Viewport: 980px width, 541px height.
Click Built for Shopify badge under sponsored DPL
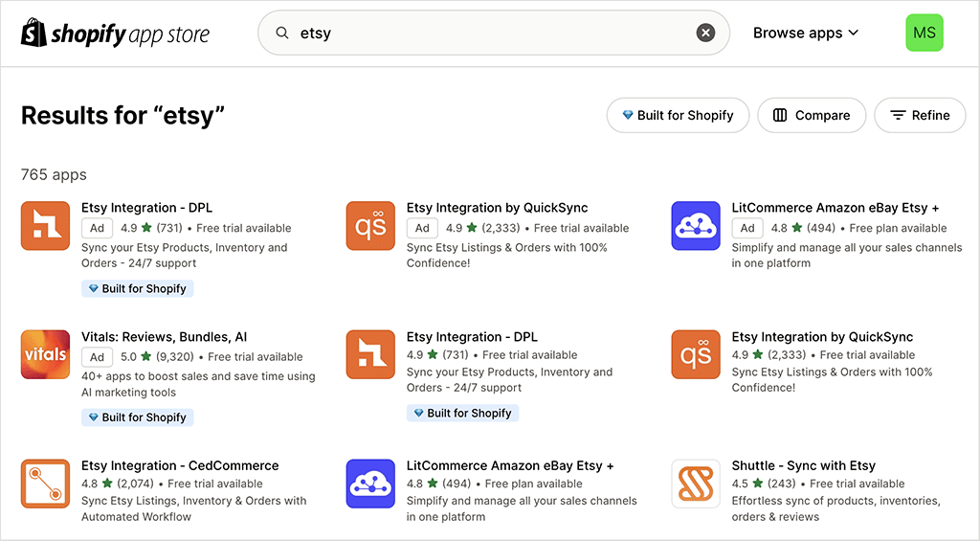point(138,288)
